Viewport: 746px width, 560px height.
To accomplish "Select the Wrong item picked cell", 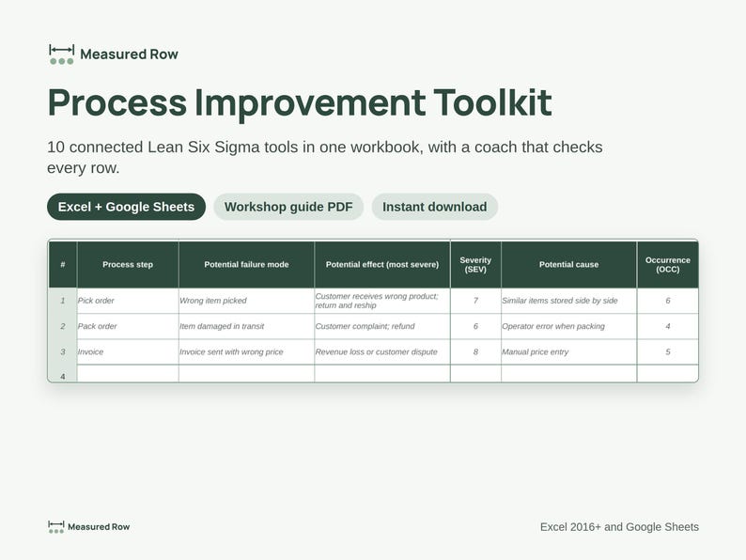I will pyautogui.click(x=246, y=301).
